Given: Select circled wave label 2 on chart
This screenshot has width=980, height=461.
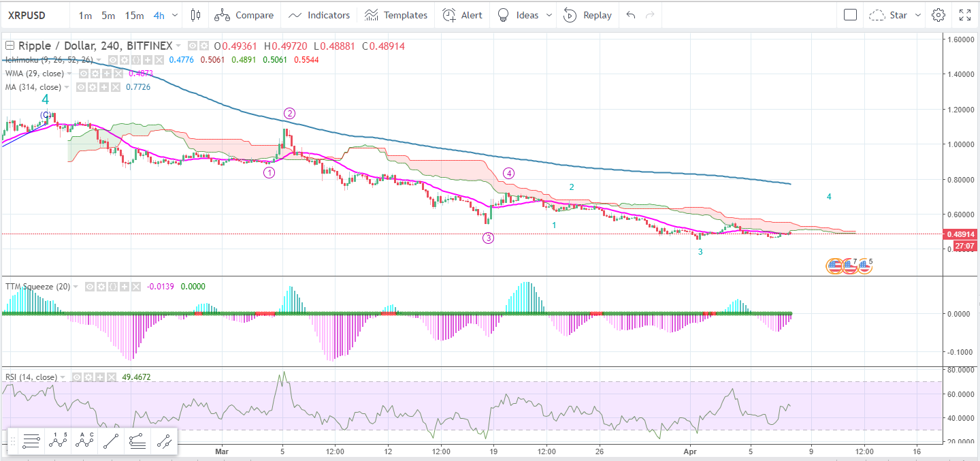Looking at the screenshot, I should point(289,113).
